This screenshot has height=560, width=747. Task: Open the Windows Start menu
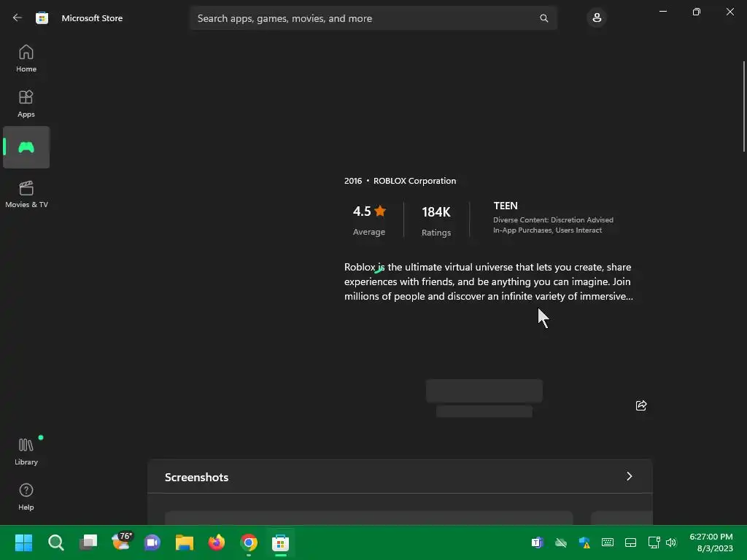pos(23,542)
